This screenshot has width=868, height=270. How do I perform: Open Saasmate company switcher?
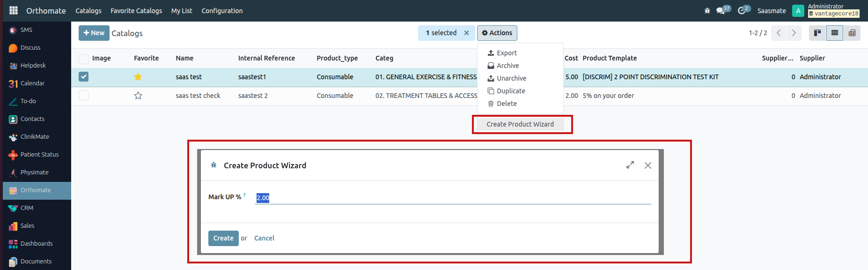pyautogui.click(x=772, y=10)
